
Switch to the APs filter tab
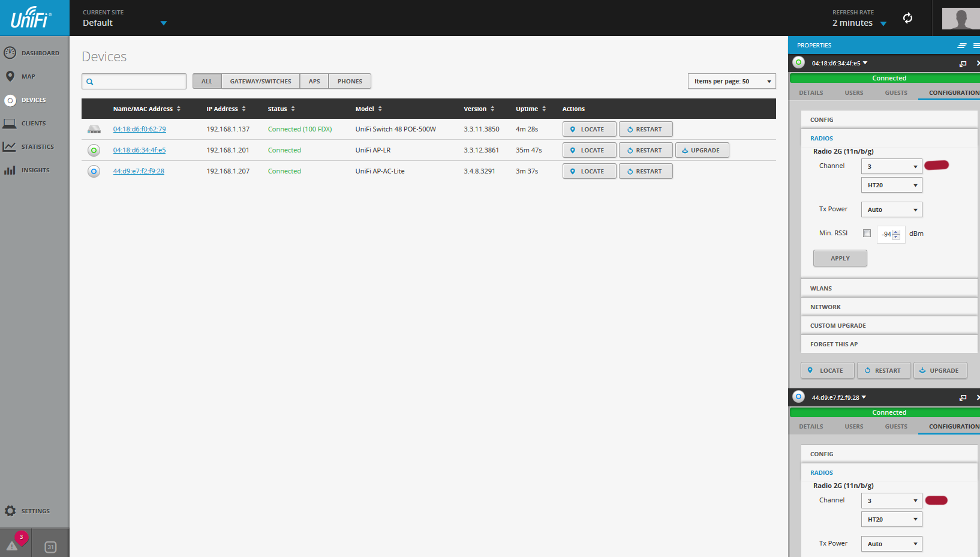[314, 81]
